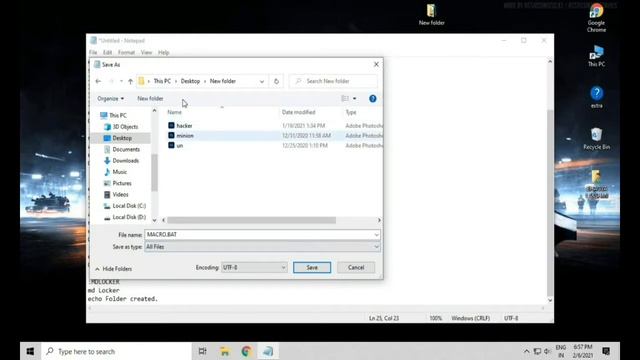Open This PC desktop shortcut
640x360 pixels.
pyautogui.click(x=596, y=56)
